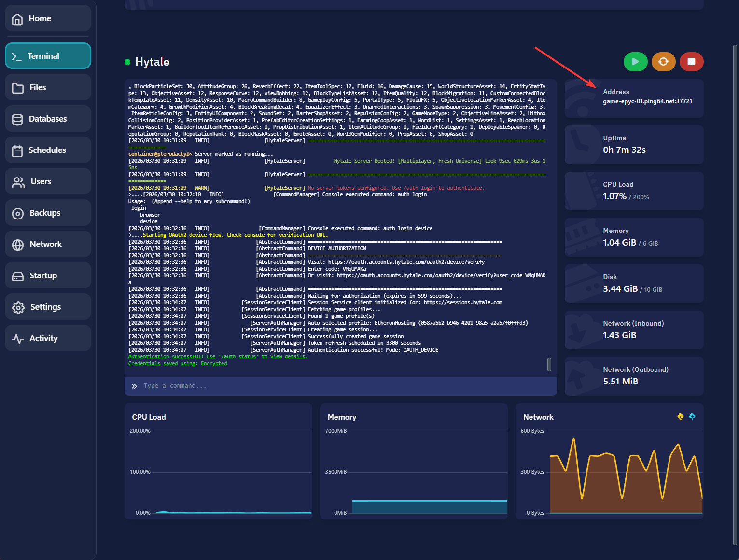The height and width of the screenshot is (560, 739).
Task: Open the Backups section
Action: coord(48,213)
